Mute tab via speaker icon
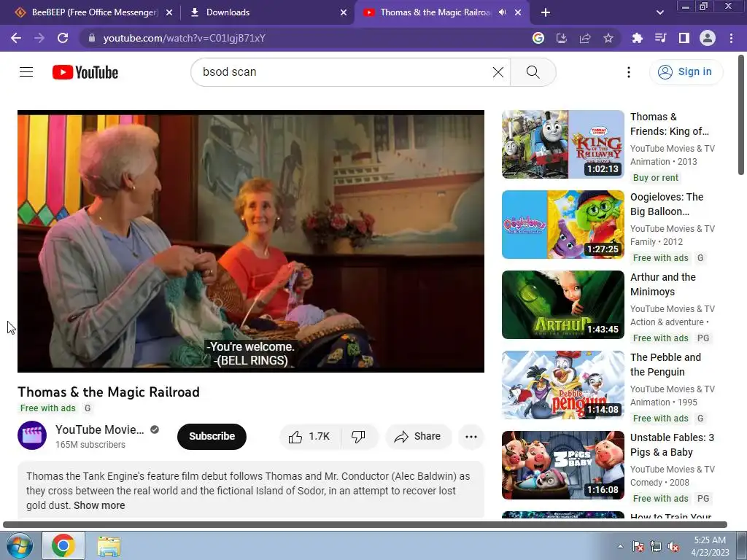This screenshot has height=560, width=747. (x=502, y=12)
